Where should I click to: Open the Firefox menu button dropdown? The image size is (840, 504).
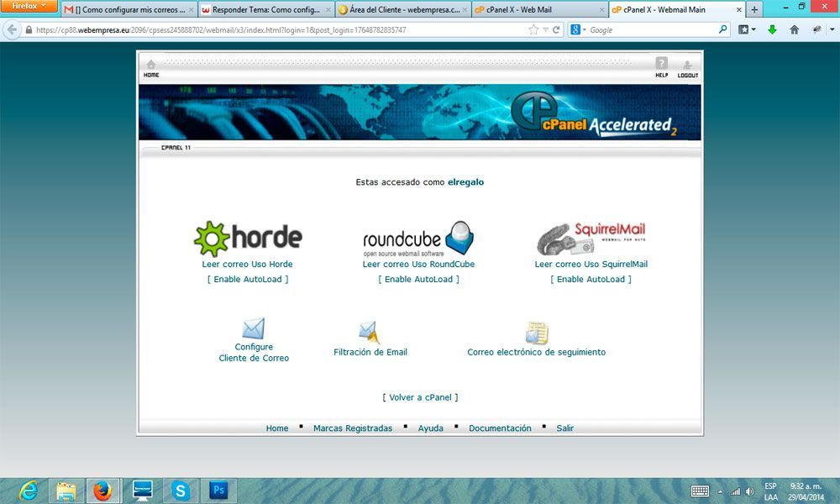[x=29, y=6]
